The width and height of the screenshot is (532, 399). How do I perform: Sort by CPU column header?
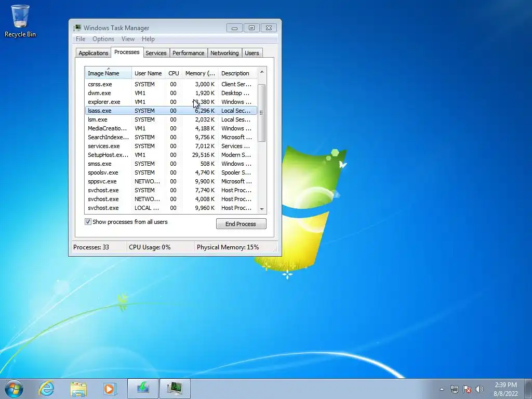click(x=174, y=73)
